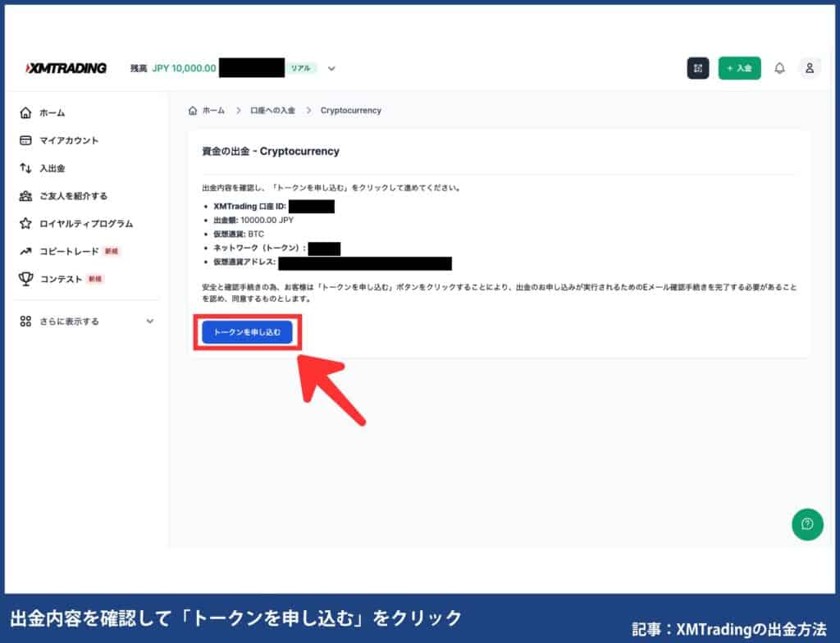Click the リアル account type badge
Image resolution: width=840 pixels, height=643 pixels.
(300, 69)
